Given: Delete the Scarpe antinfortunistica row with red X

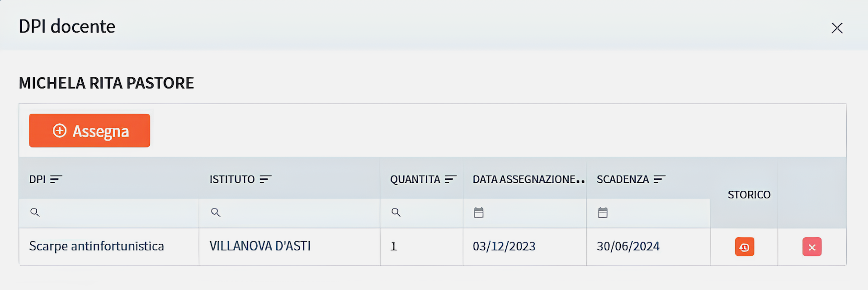Looking at the screenshot, I should 812,247.
